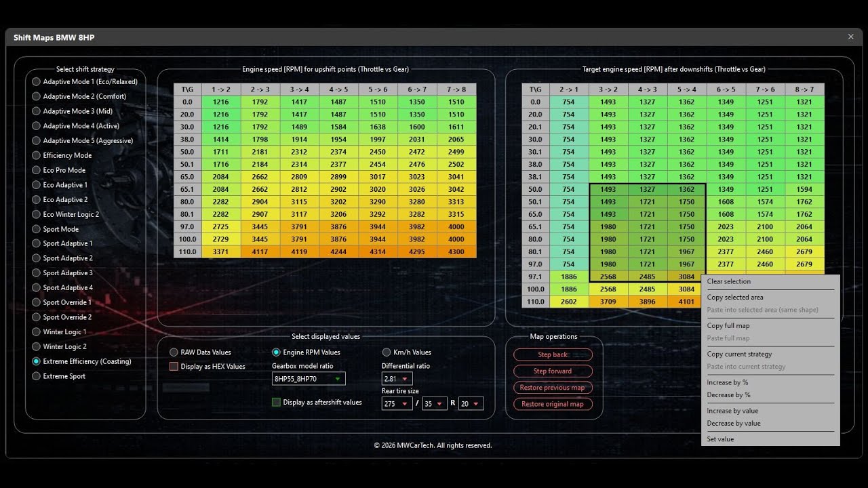Click the 97.1 throttle row header in downshift table
Image resolution: width=868 pixels, height=488 pixels.
[536, 277]
